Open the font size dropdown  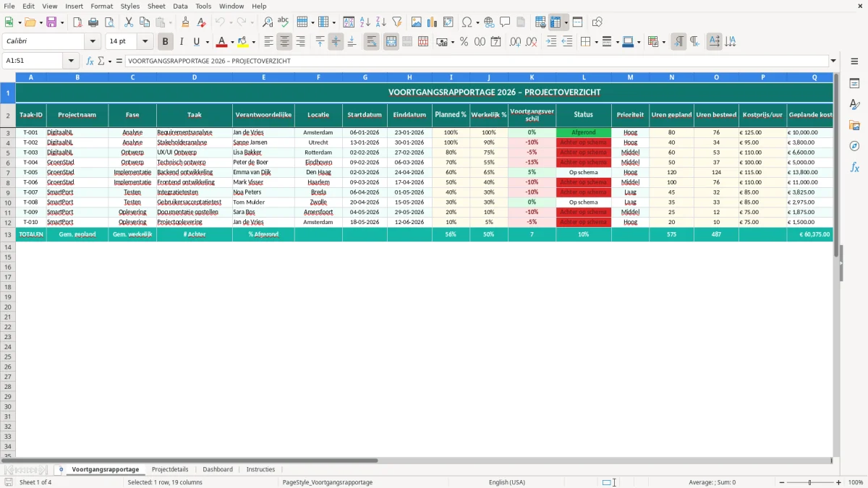145,42
